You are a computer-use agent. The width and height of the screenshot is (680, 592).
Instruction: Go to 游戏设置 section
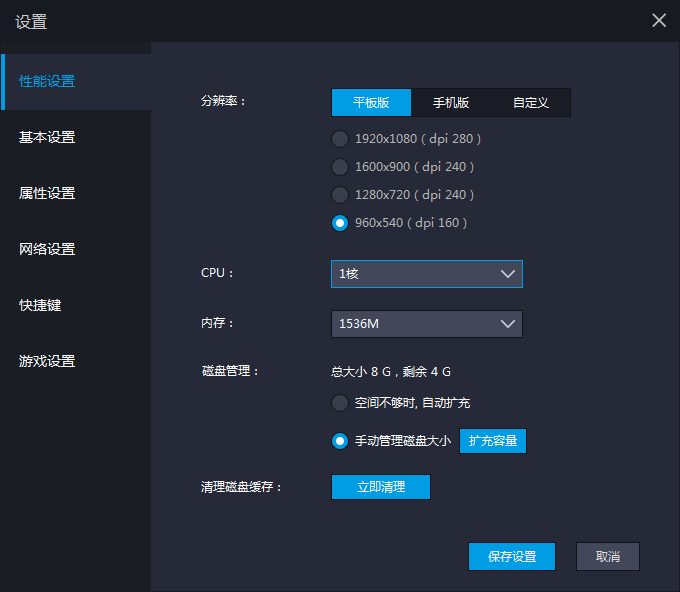click(x=47, y=361)
